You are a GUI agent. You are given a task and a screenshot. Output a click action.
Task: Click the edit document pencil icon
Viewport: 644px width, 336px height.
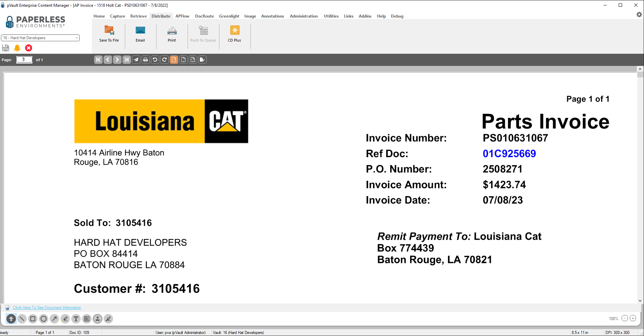(x=202, y=60)
